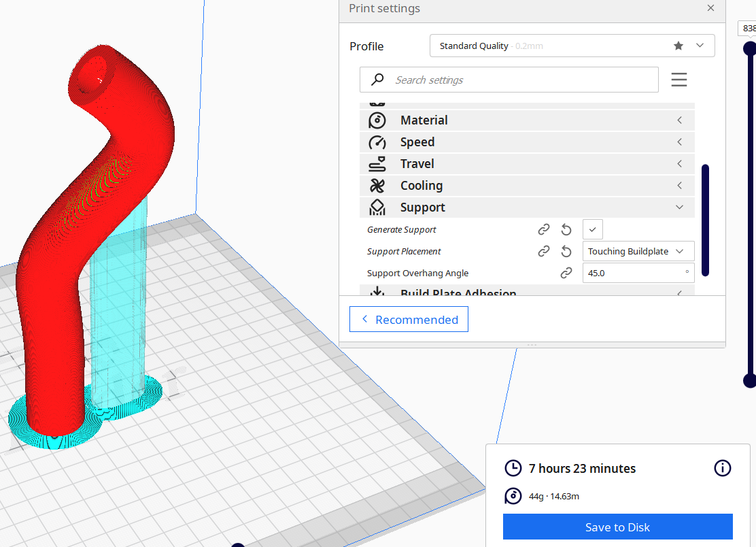This screenshot has height=547, width=756.
Task: Click the Speed gauge icon
Action: click(377, 142)
